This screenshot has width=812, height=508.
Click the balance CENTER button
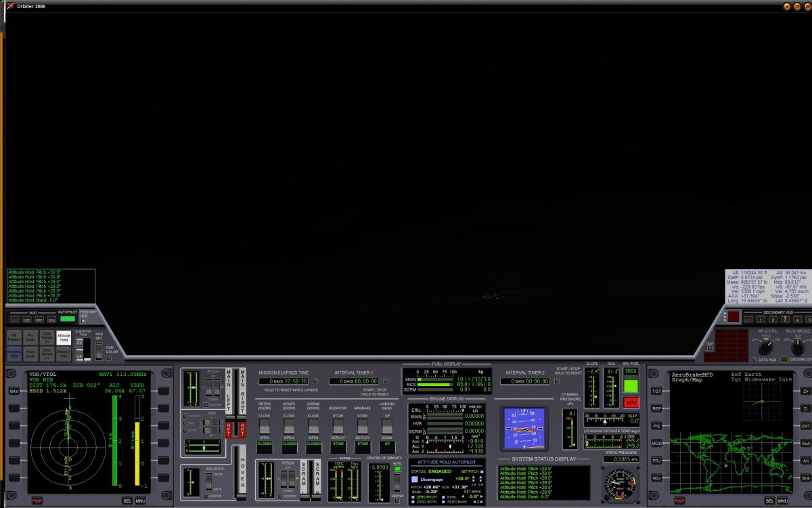[206, 496]
